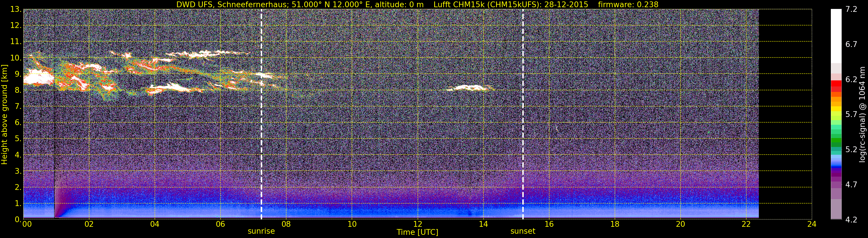
Task: Click the 'sunset' label below the axis
Action: [523, 231]
